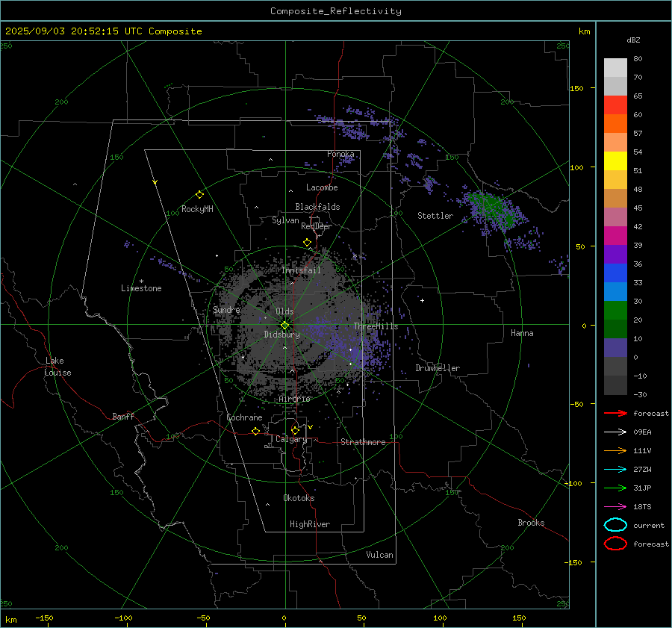Viewport: 672px width, 628px height.
Task: Click the Blackfalds city label
Action: coord(317,207)
